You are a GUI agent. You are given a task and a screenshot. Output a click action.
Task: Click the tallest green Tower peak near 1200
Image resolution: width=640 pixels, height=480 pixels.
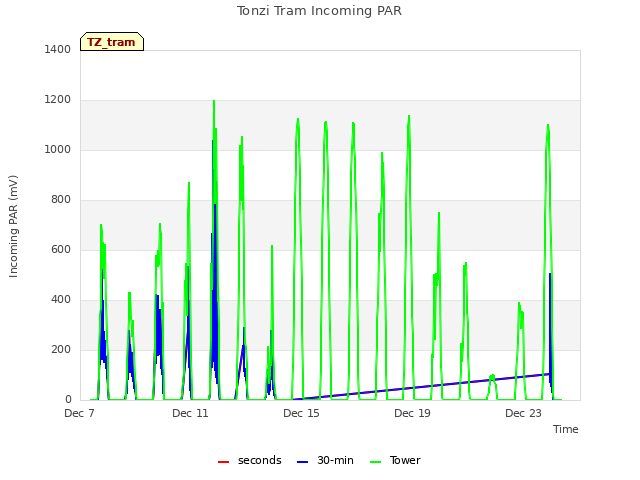tap(214, 102)
